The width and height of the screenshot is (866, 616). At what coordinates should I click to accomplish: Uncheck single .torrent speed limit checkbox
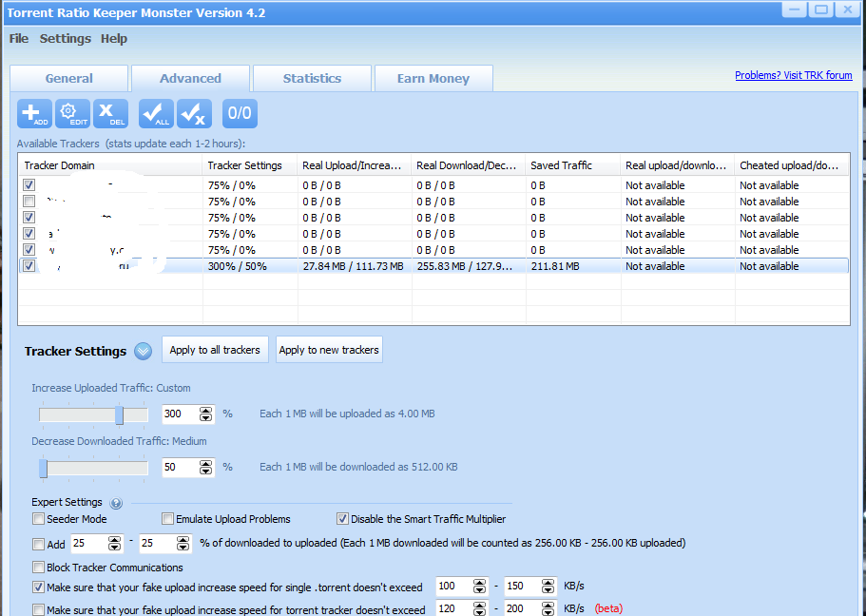tap(39, 587)
